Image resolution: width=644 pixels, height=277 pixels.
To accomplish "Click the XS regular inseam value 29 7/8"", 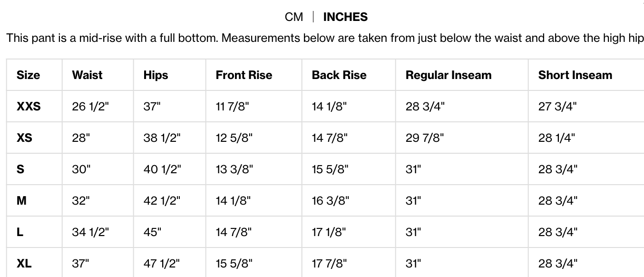I will [425, 138].
